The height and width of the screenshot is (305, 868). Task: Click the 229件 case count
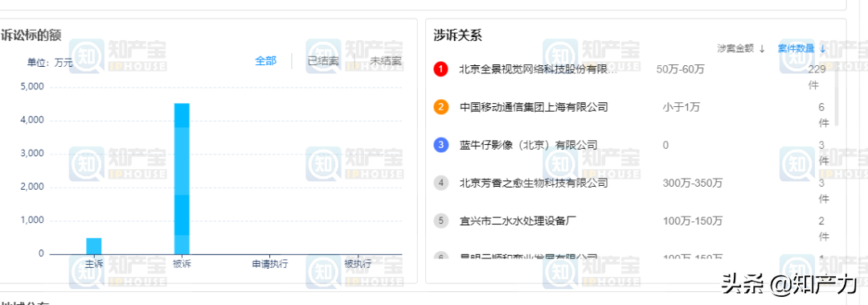click(817, 77)
